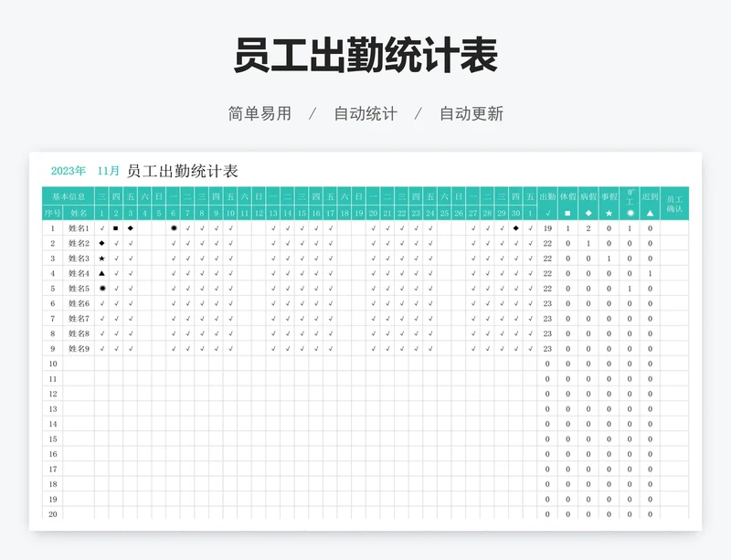
Task: Click the diamond symbol under 病假 header
Action: (x=588, y=214)
